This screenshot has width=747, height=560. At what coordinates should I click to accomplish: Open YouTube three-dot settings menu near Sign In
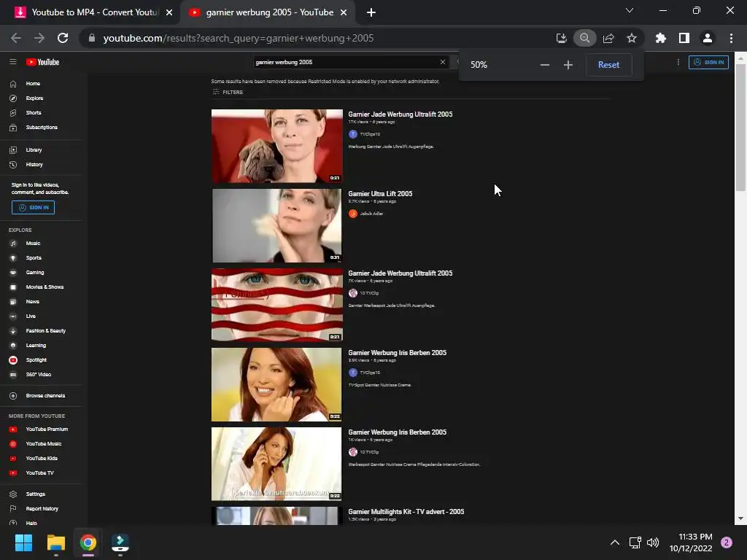pyautogui.click(x=678, y=62)
